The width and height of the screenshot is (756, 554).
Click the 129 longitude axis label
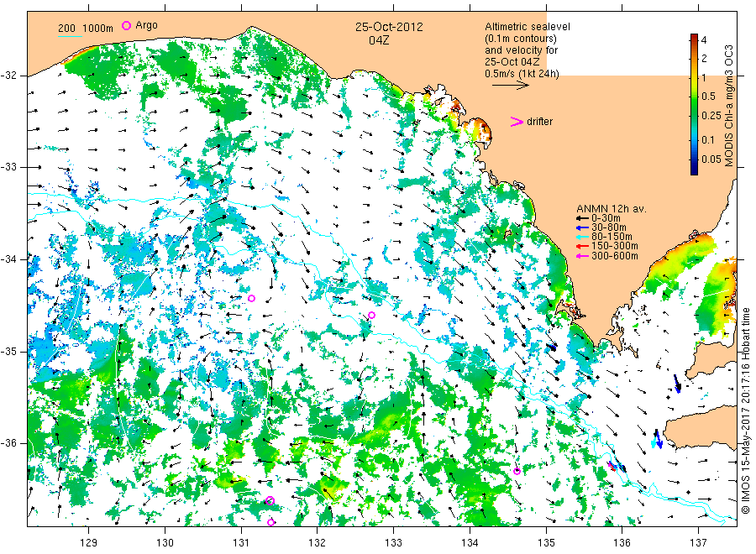[89, 542]
